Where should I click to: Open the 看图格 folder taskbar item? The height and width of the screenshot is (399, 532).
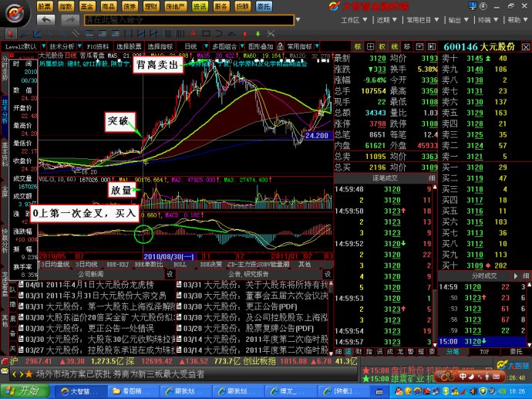tap(133, 391)
